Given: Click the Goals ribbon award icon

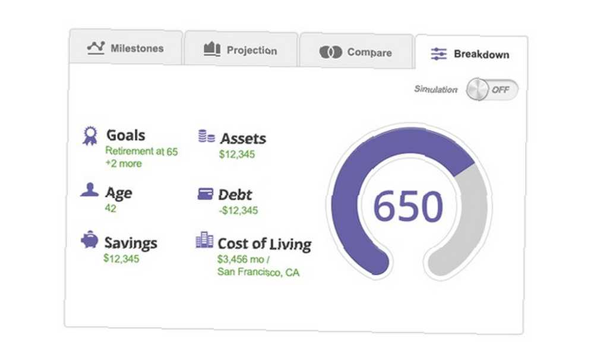Looking at the screenshot, I should (x=90, y=136).
